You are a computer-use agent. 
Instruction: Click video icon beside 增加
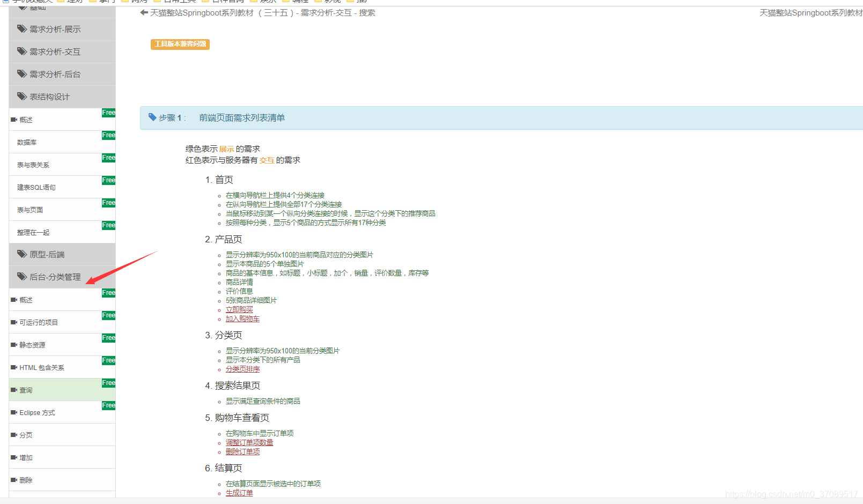(14, 457)
